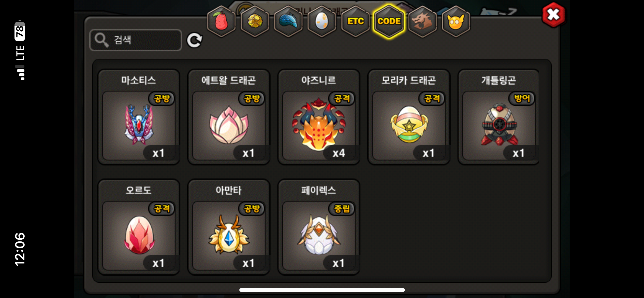Select the 야즈니르 egg with x4
Viewport: 644px width, 298px height.
pos(319,117)
